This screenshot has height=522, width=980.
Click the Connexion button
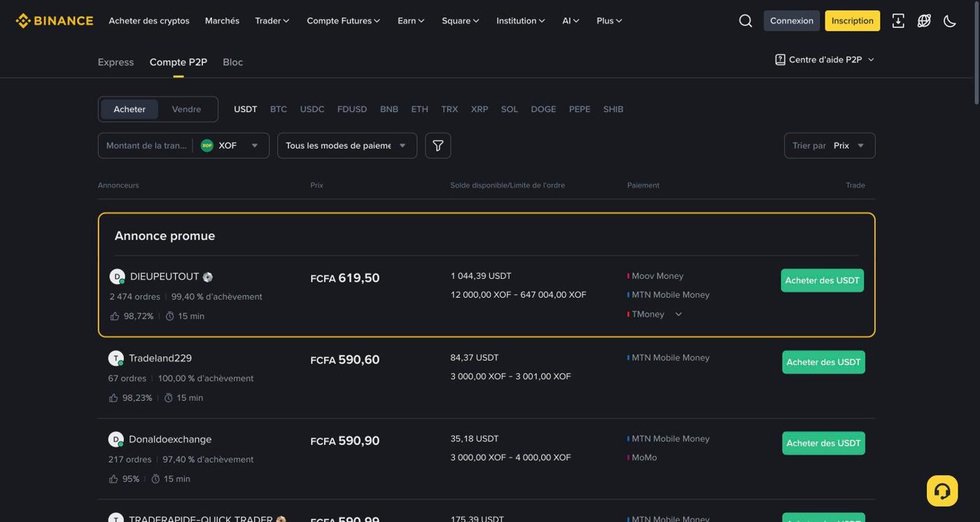(x=792, y=21)
